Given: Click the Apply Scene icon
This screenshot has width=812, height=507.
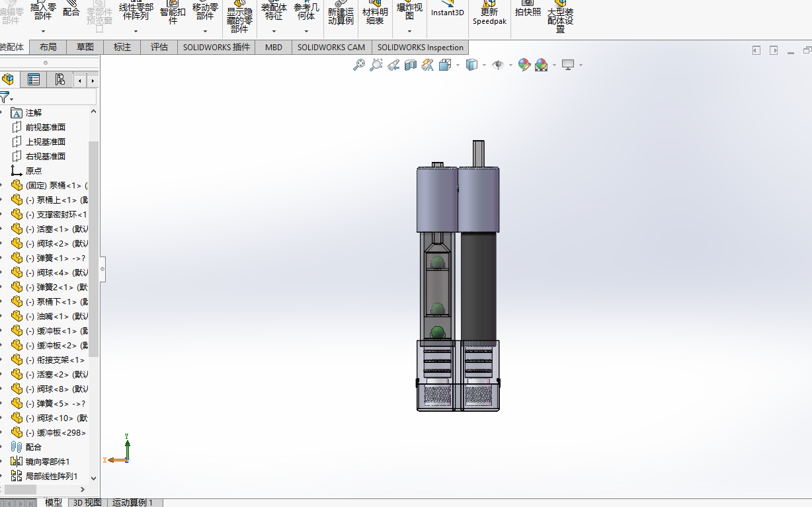Looking at the screenshot, I should 542,65.
